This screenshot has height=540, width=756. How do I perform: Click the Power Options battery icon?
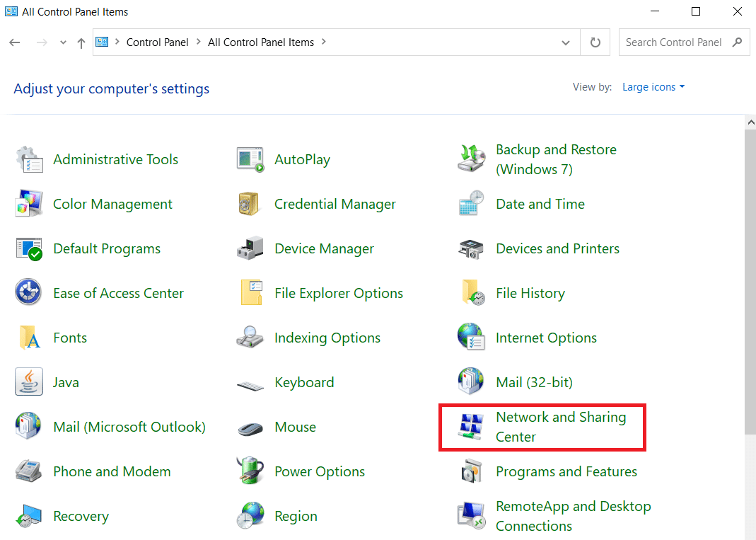point(250,472)
